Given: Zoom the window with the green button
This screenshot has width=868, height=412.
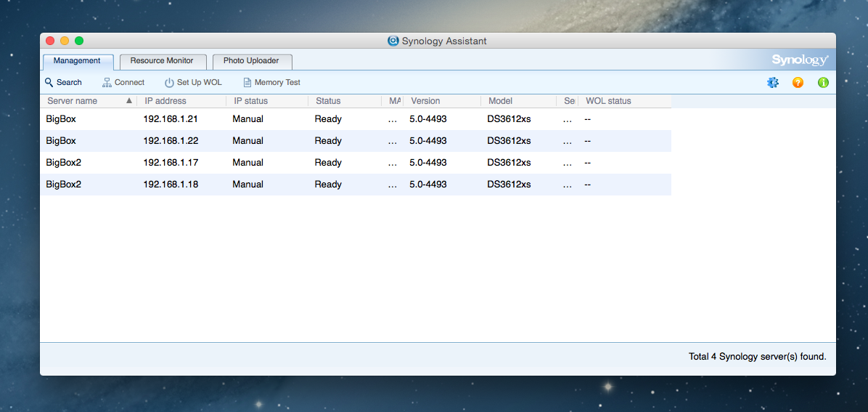Looking at the screenshot, I should point(79,41).
